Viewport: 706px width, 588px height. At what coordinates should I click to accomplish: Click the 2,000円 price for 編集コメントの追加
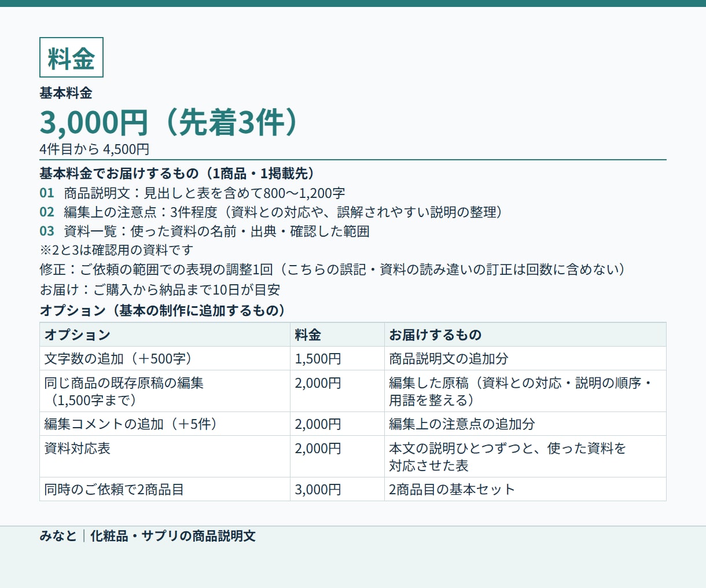tap(337, 424)
